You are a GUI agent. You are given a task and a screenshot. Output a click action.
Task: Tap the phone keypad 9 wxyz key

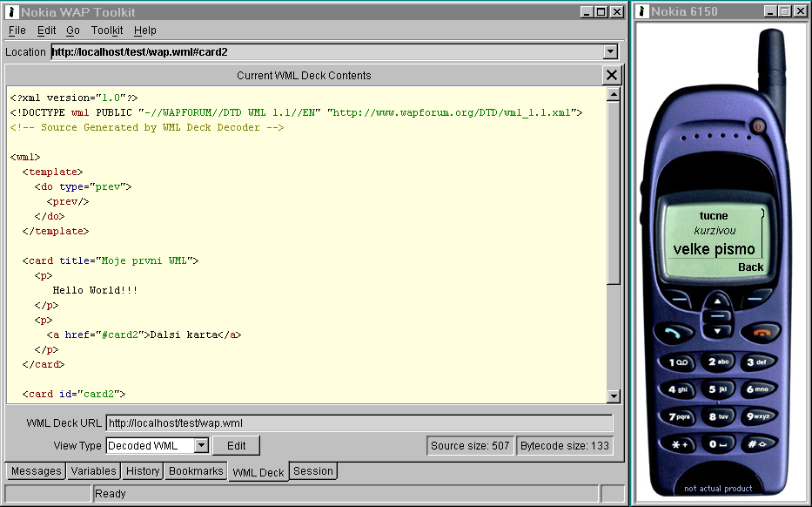click(x=758, y=416)
